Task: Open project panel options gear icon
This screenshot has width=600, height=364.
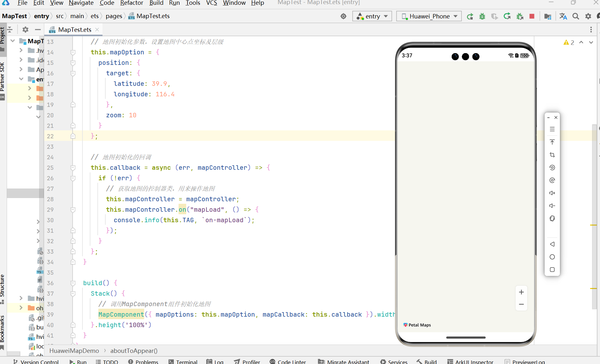Action: click(25, 30)
